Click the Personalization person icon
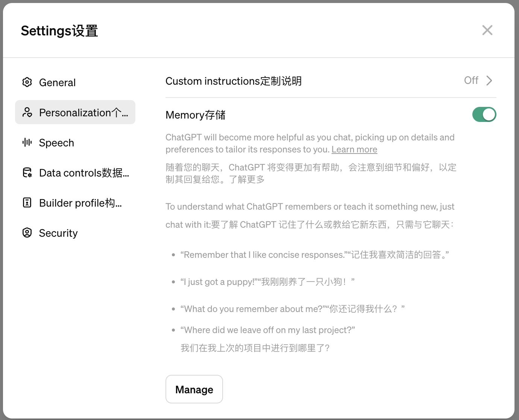Image resolution: width=519 pixels, height=420 pixels. tap(27, 112)
